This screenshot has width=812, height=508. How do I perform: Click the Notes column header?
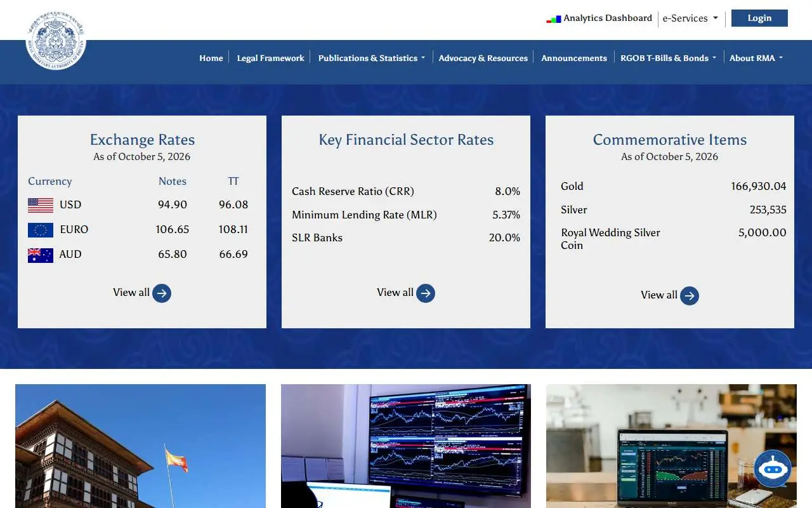(x=173, y=181)
